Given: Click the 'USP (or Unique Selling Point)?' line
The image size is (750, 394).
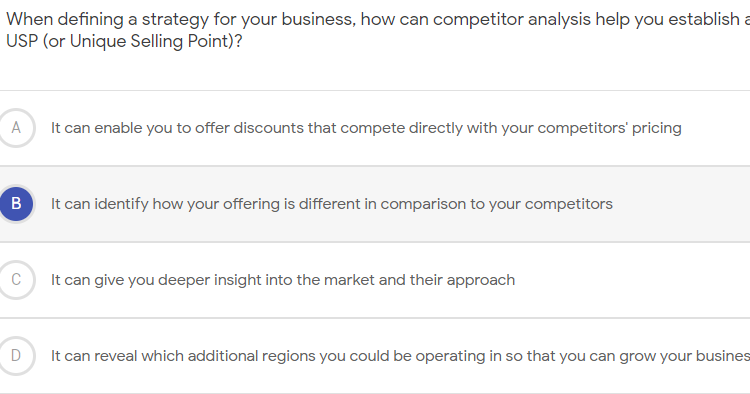Looking at the screenshot, I should click(x=124, y=41).
